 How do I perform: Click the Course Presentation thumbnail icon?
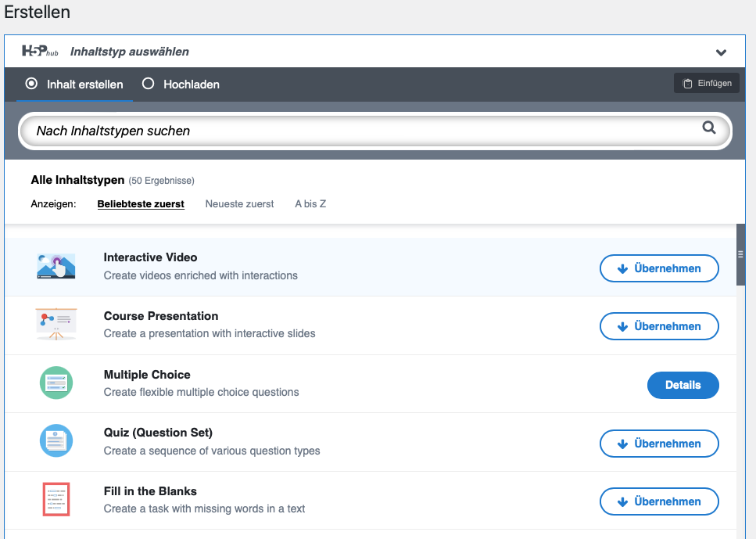tap(56, 325)
